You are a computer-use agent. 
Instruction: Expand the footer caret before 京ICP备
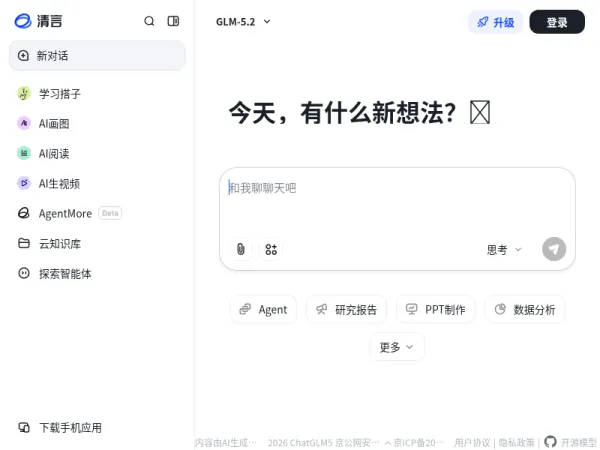[x=388, y=443]
